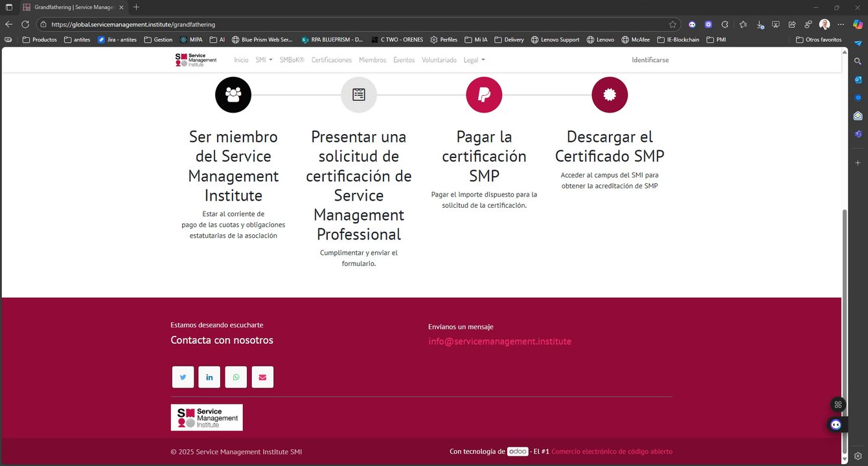Open the Miembros navigation item

372,60
